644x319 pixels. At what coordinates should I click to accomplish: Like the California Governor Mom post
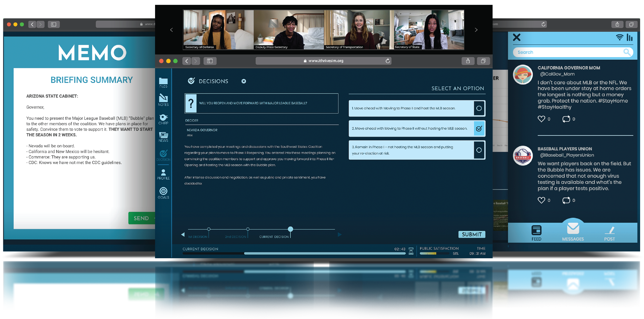tap(541, 119)
